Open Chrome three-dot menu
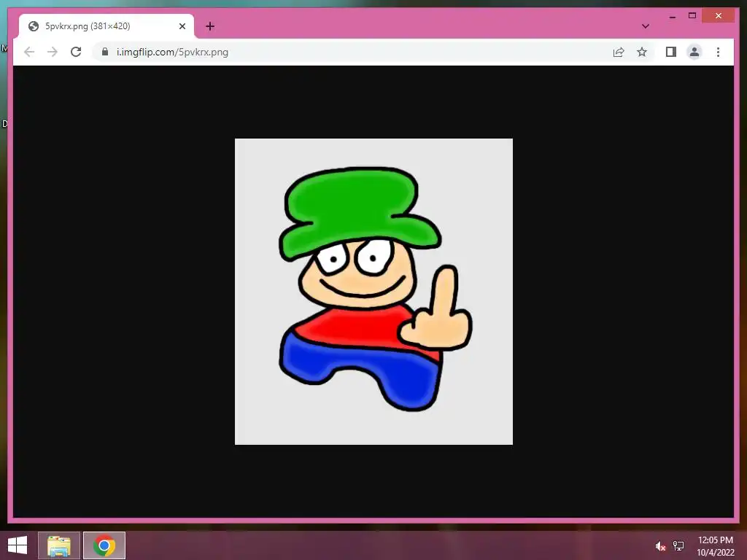The height and width of the screenshot is (560, 747). 718,52
